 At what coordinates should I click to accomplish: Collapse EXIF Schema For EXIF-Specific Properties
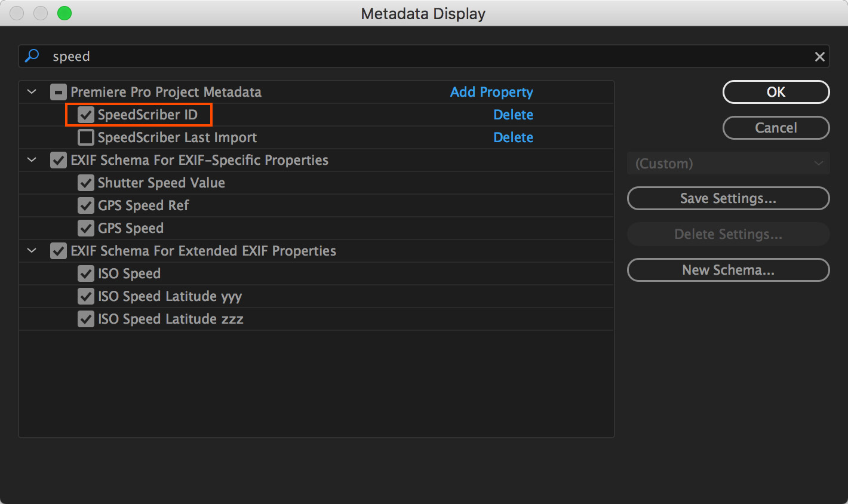[32, 160]
